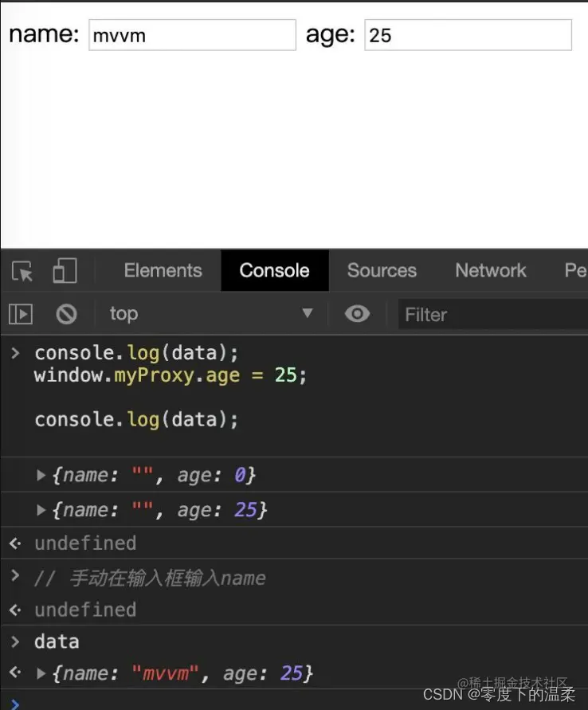Screen dimensions: 588x710
Task: Click the second undefined result line
Action: [x=85, y=610]
